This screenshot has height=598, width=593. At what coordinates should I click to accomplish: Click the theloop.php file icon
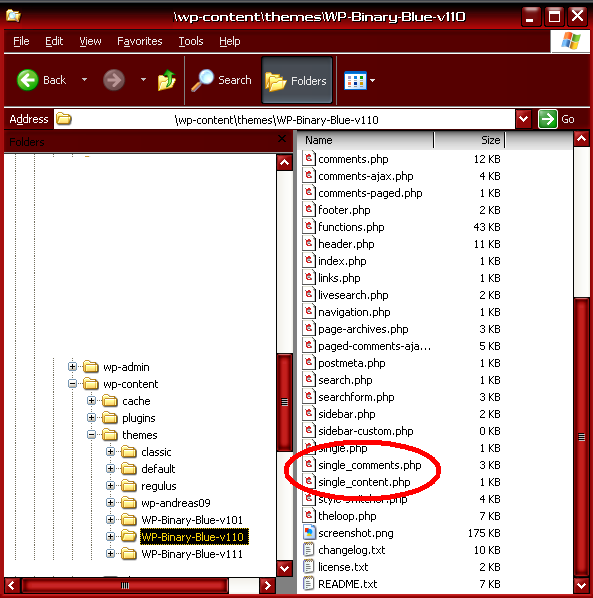pyautogui.click(x=309, y=515)
